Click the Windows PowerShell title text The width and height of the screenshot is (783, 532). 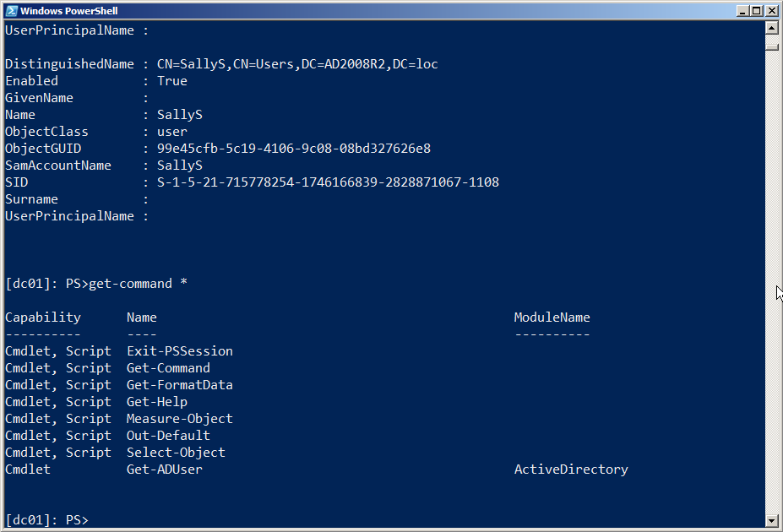coord(68,11)
